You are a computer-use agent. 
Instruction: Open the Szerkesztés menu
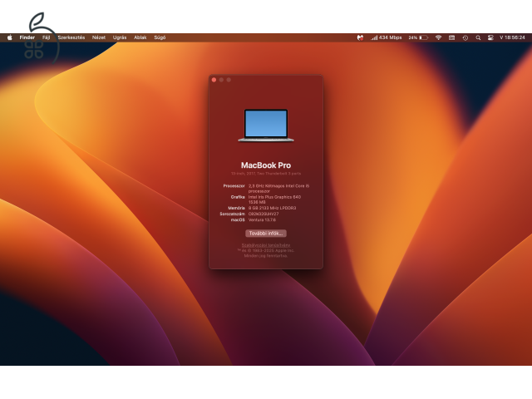(71, 37)
